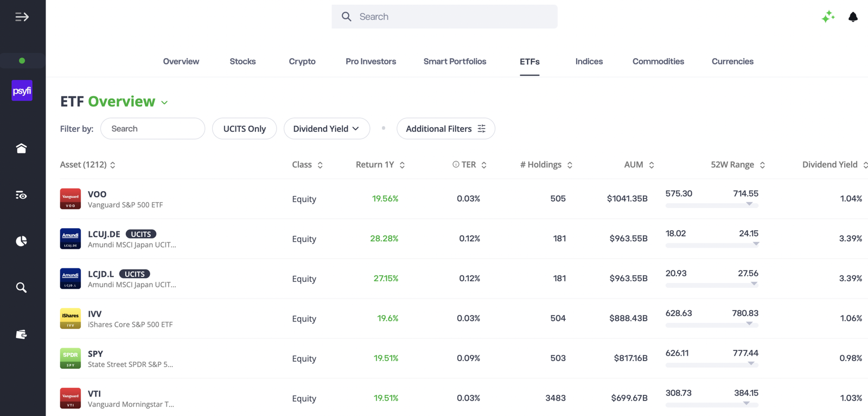This screenshot has width=868, height=416.
Task: Click the UCITS badge next to LCUJ.DE
Action: (x=141, y=234)
